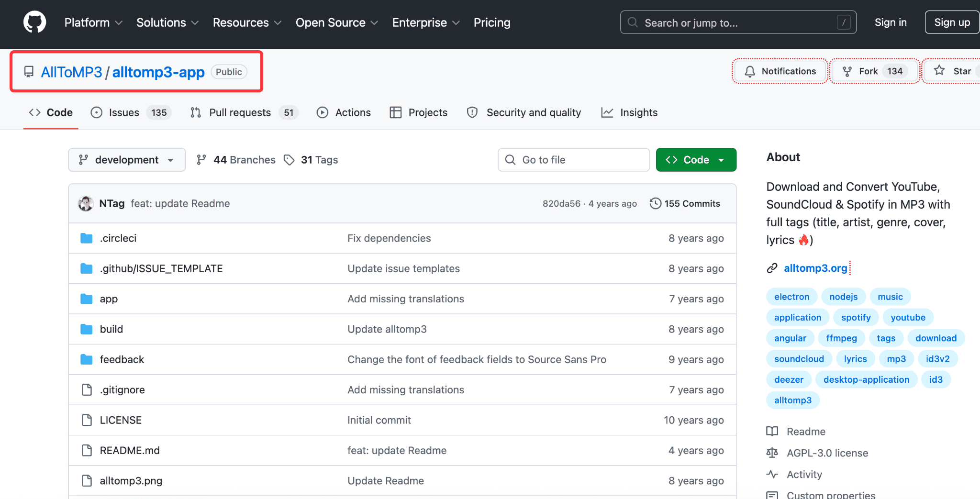Click the Go to file input
Screen dimensions: 980x499
click(x=574, y=160)
